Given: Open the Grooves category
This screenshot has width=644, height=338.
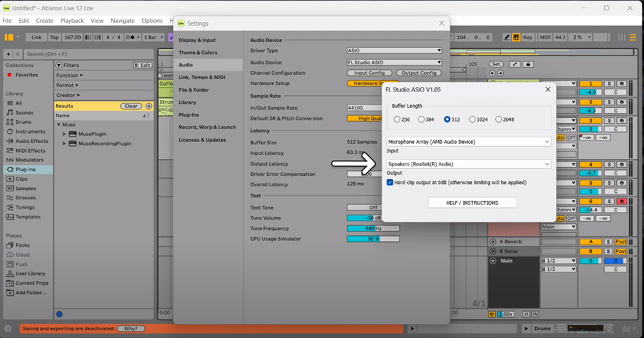Looking at the screenshot, I should click(25, 198).
